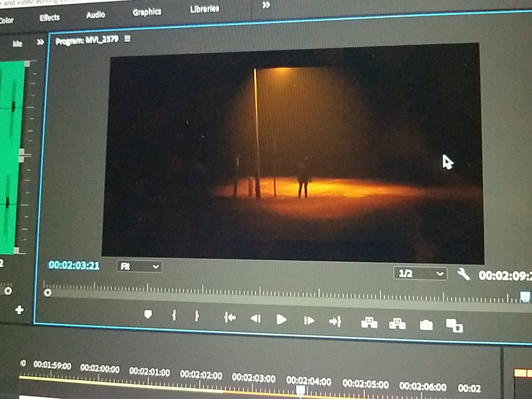Click Mark Out button
This screenshot has width=532, height=399.
tap(196, 316)
